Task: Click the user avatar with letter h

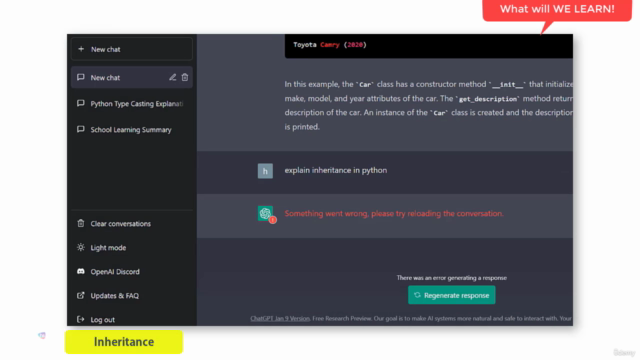Action: [x=265, y=171]
